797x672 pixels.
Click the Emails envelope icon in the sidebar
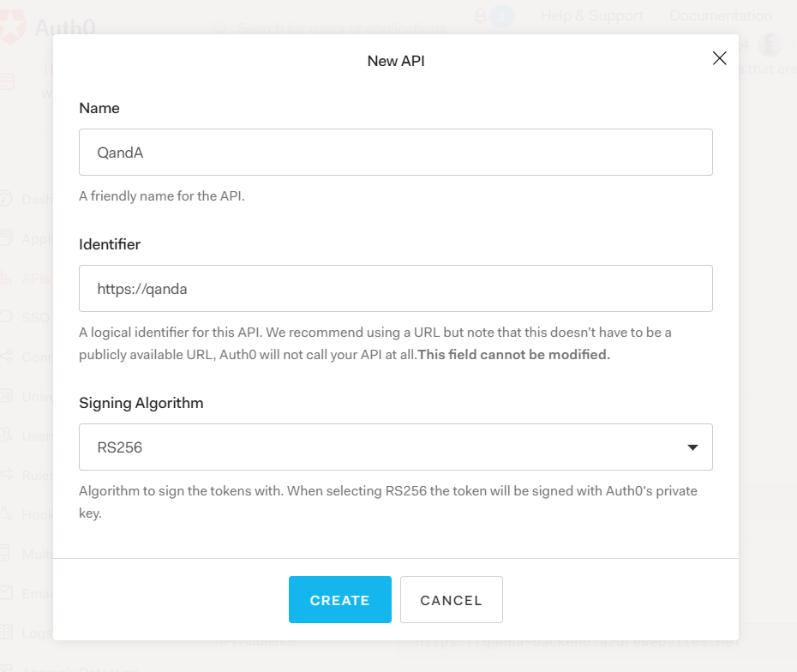7,592
